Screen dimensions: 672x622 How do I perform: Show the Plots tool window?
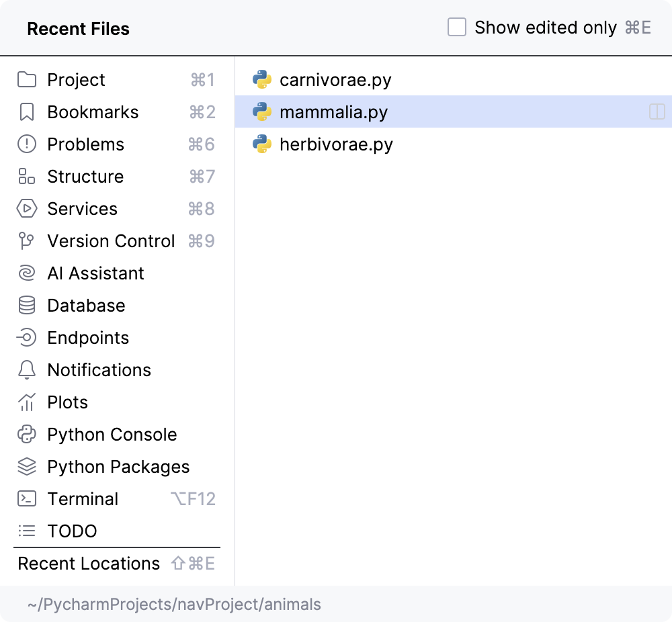pyautogui.click(x=67, y=402)
